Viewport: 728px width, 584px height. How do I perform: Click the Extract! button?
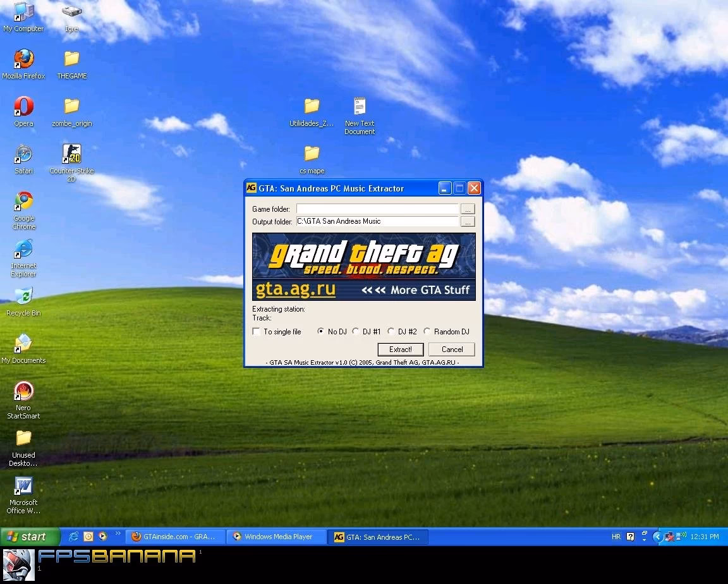pyautogui.click(x=401, y=349)
